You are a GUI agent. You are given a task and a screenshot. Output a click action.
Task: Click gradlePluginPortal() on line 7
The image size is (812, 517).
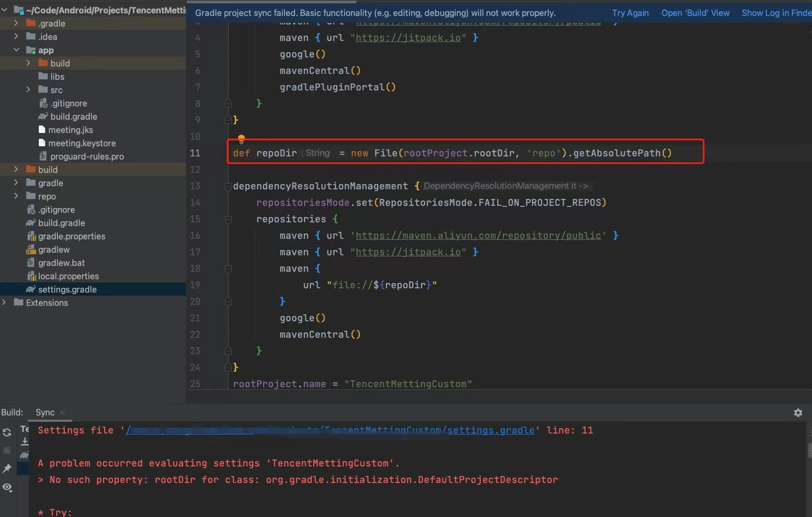tap(338, 87)
